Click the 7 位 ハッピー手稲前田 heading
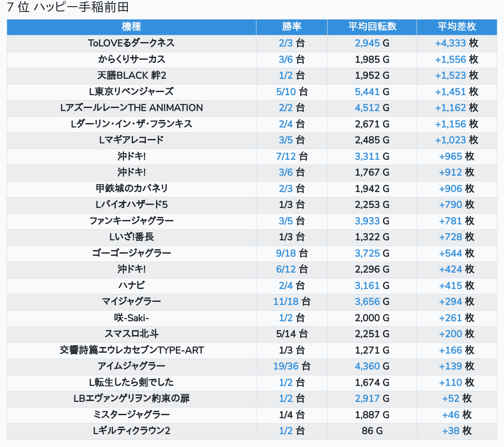504x447 pixels. click(x=68, y=8)
